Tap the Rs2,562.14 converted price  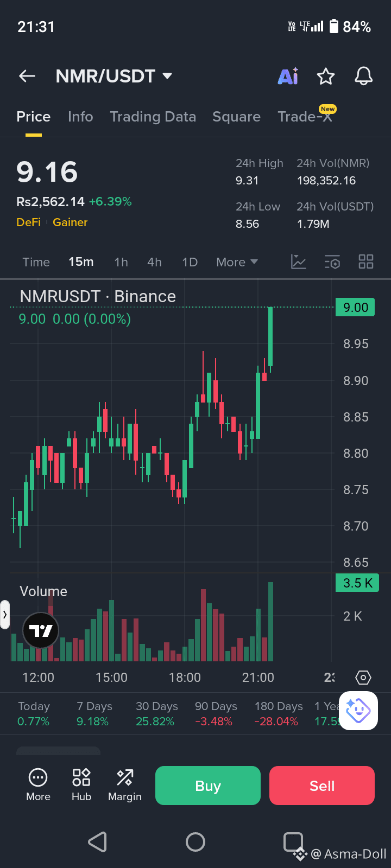click(51, 202)
